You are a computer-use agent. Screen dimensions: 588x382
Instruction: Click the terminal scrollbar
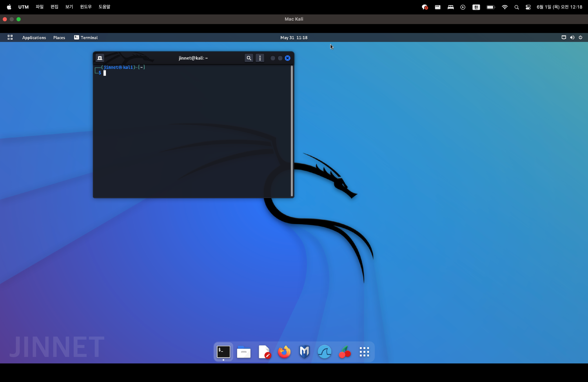(x=292, y=131)
